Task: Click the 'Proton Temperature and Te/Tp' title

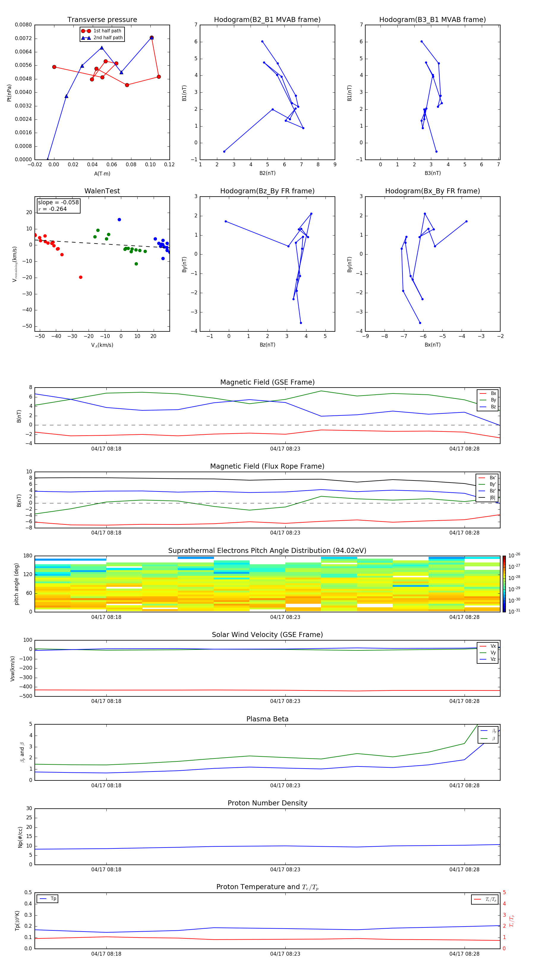Action: (x=267, y=887)
